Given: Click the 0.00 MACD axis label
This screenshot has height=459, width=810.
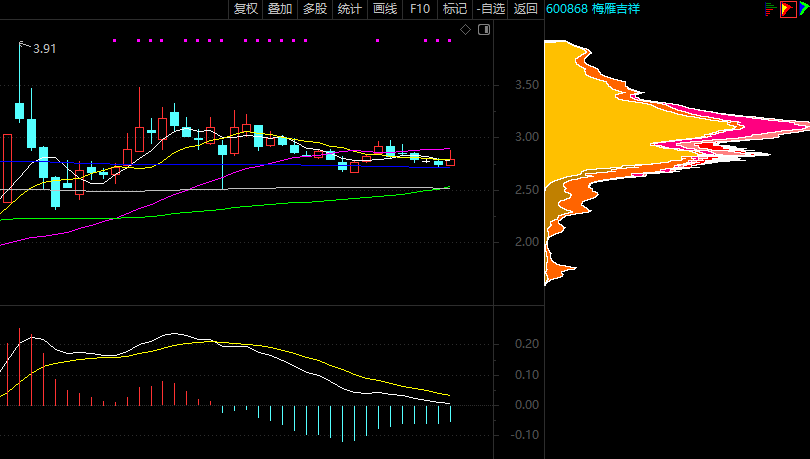Looking at the screenshot, I should coord(527,405).
